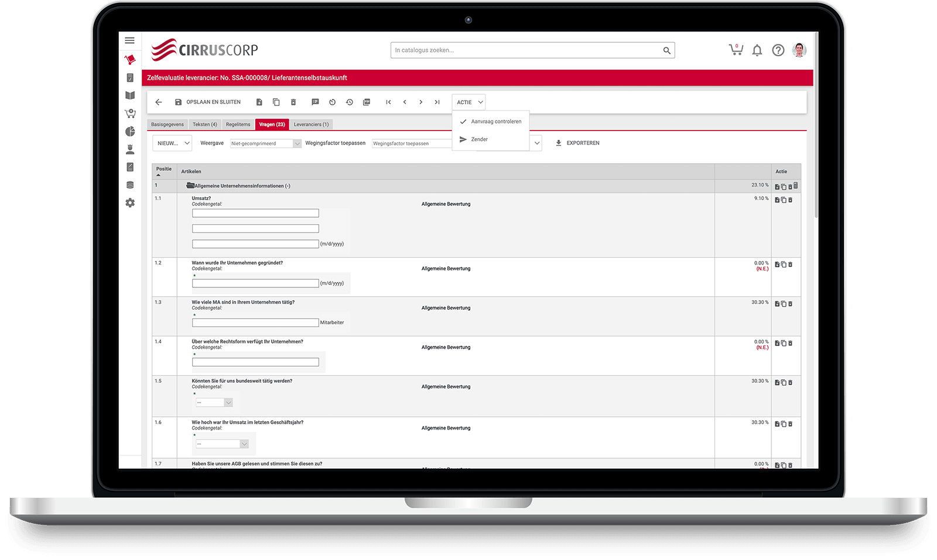Focus the catalog search field
The image size is (937, 560).
pos(525,50)
